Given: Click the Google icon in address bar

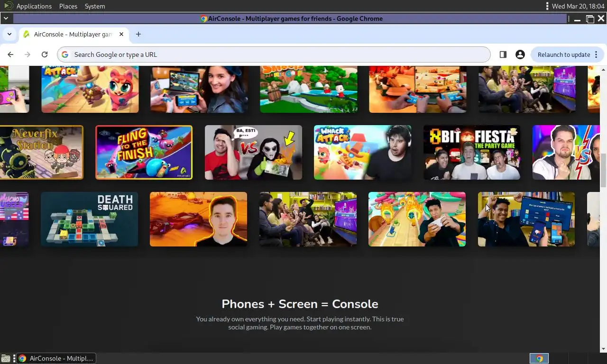Looking at the screenshot, I should [x=65, y=55].
